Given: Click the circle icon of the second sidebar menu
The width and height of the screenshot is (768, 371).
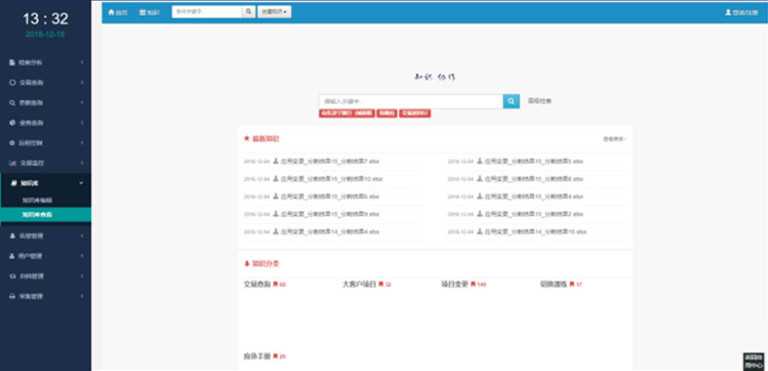Looking at the screenshot, I should click(12, 83).
